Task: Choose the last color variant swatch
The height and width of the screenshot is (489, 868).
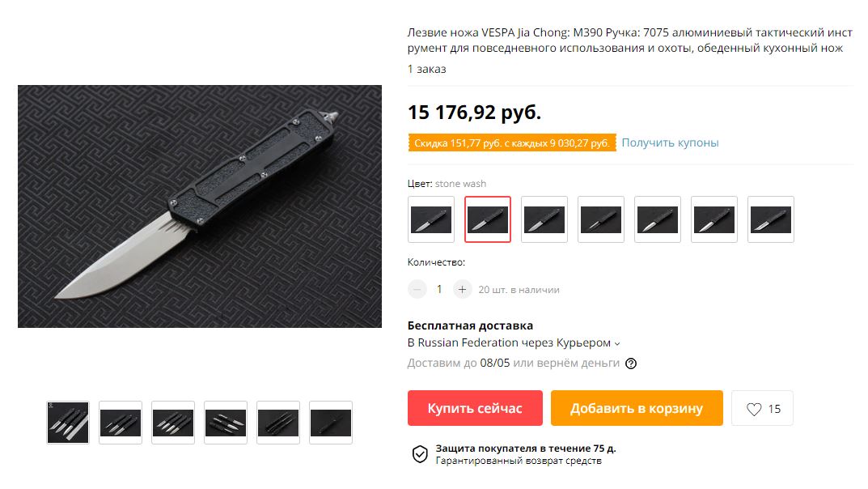Action: click(771, 219)
